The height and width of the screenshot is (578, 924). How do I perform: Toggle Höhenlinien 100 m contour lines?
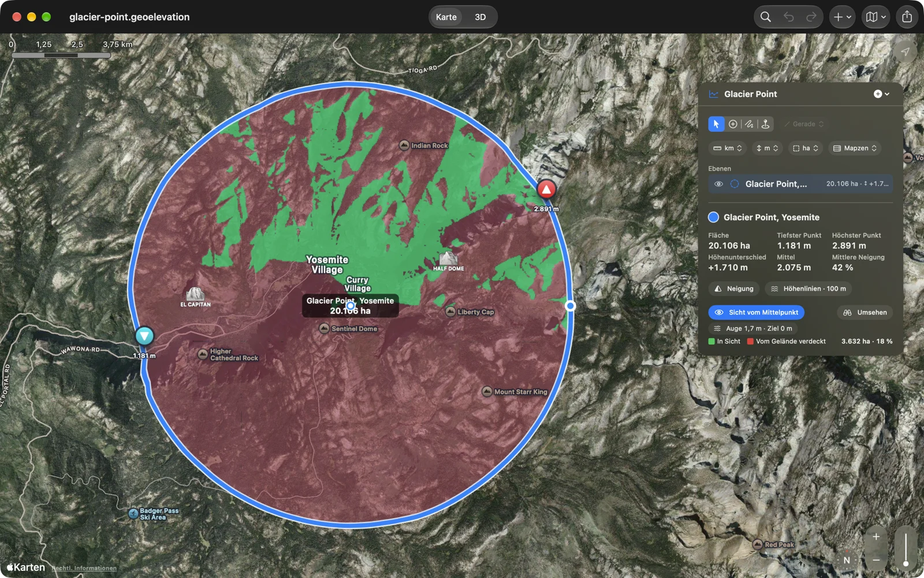coord(808,288)
